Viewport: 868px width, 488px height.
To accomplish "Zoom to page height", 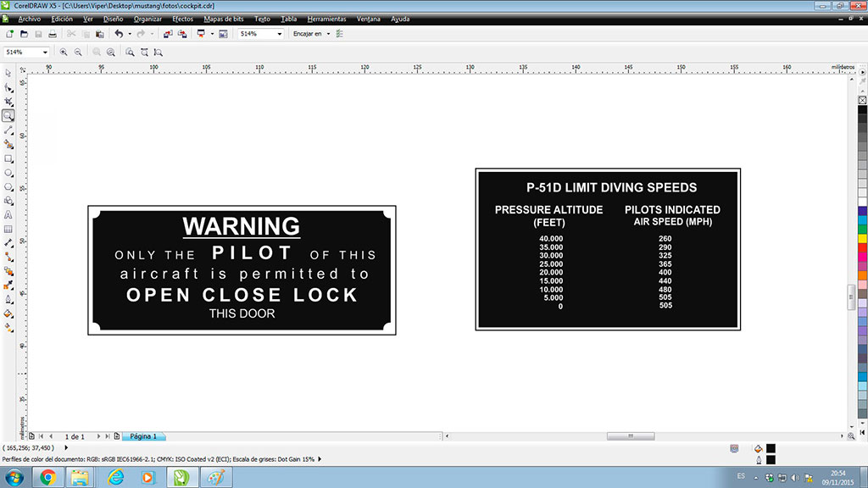I will click(159, 52).
